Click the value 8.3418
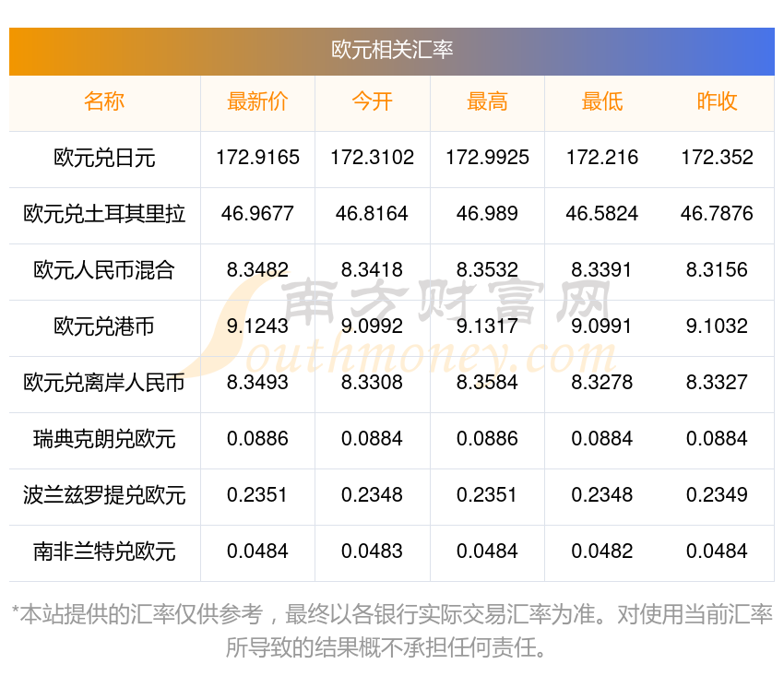784x676 pixels. click(x=372, y=270)
